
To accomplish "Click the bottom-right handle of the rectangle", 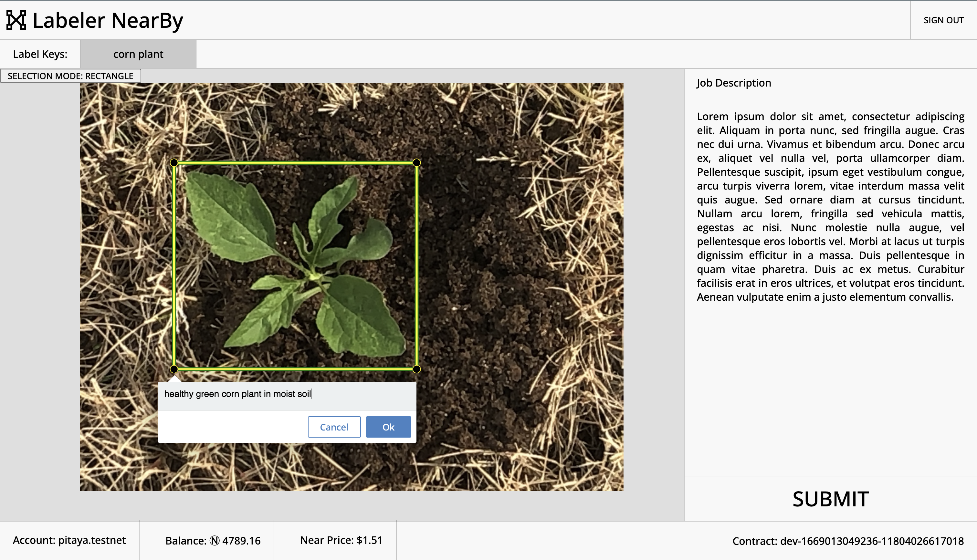I will pyautogui.click(x=416, y=369).
